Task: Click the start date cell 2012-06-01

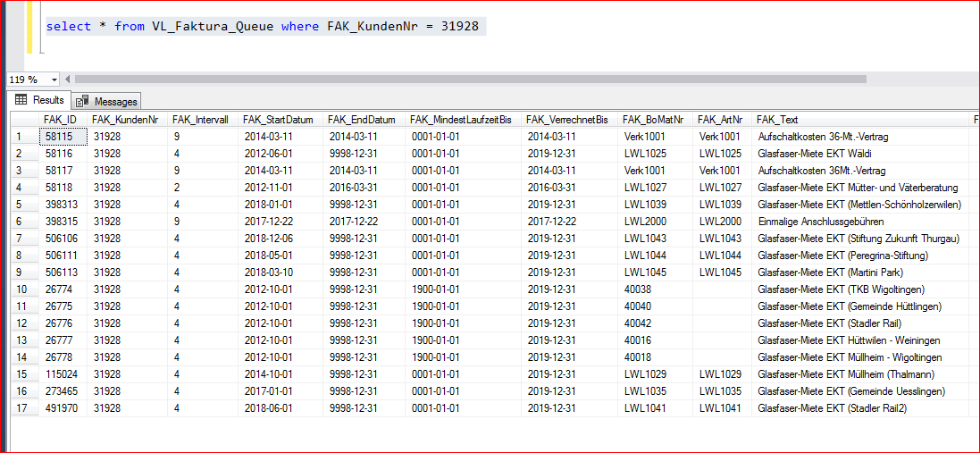Action: click(280, 153)
